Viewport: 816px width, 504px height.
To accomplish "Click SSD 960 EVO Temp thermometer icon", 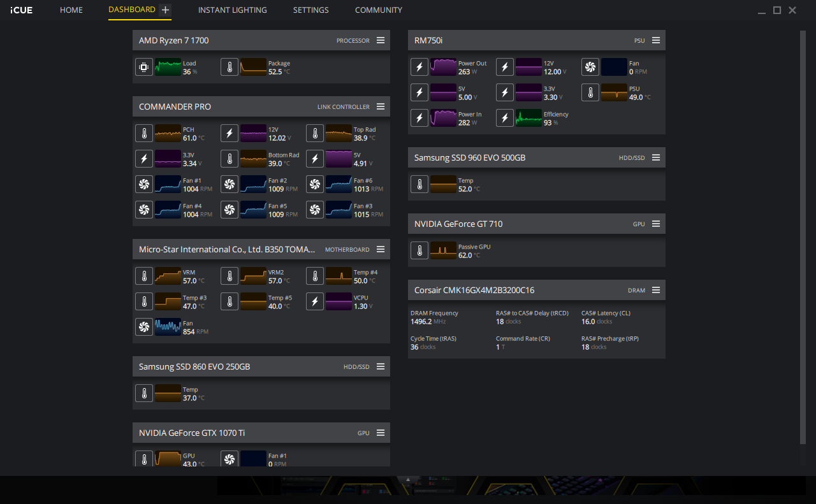I will (x=419, y=184).
